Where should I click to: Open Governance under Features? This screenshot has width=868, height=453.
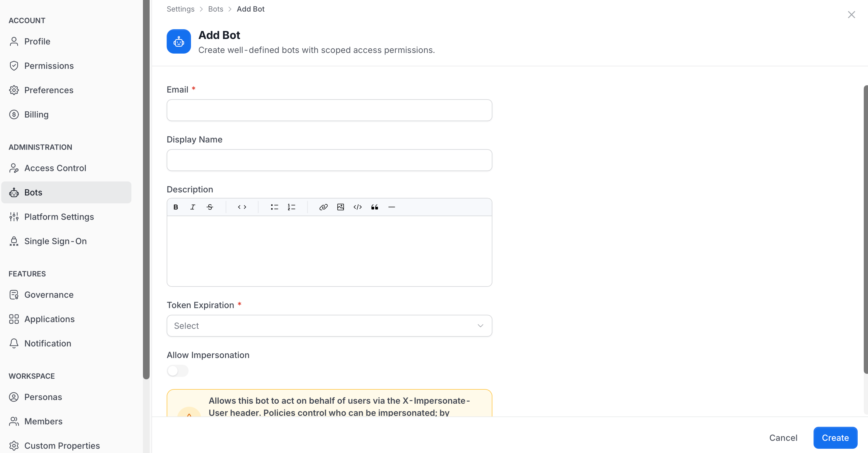66,294
